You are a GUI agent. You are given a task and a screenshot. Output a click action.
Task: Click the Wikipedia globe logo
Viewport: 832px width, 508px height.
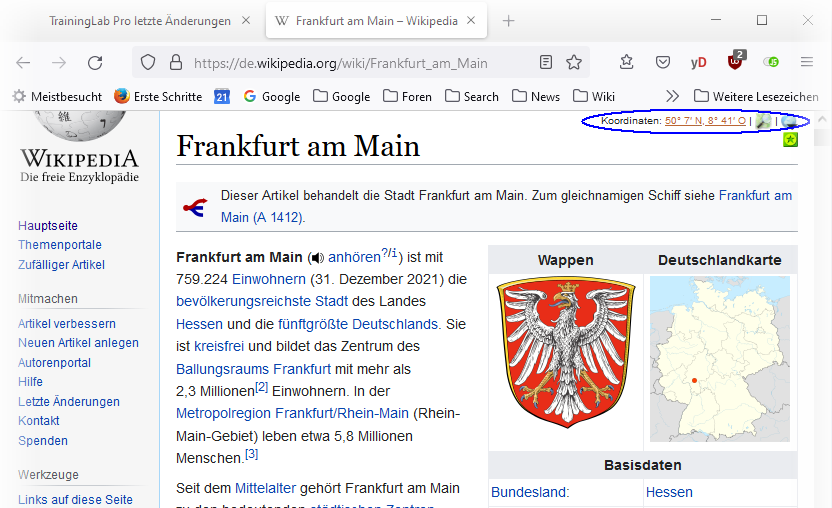point(80,125)
